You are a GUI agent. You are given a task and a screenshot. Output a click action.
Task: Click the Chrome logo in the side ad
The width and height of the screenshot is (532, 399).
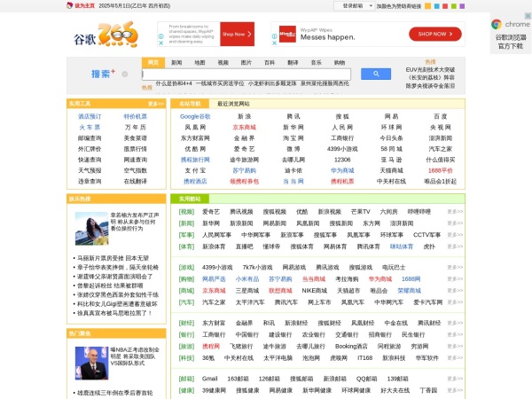click(x=497, y=24)
